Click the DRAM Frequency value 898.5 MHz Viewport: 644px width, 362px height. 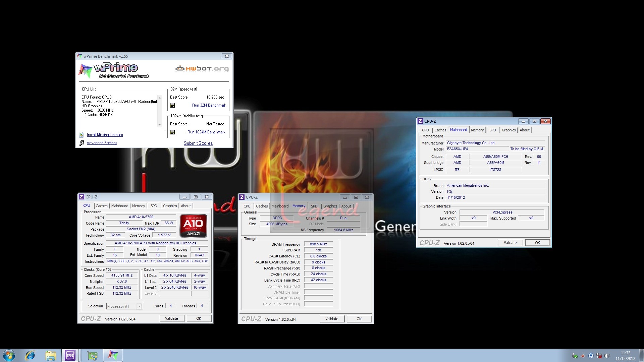(x=318, y=244)
